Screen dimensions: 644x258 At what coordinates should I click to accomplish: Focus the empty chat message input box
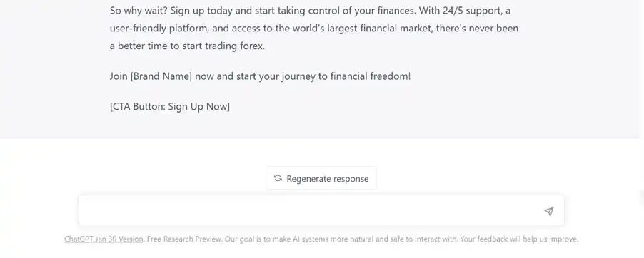click(x=321, y=210)
